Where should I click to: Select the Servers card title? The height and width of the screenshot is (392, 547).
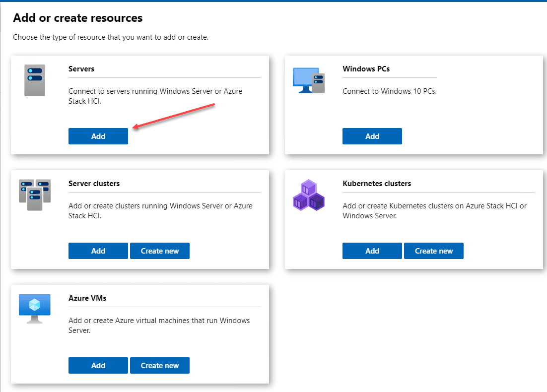coord(81,69)
